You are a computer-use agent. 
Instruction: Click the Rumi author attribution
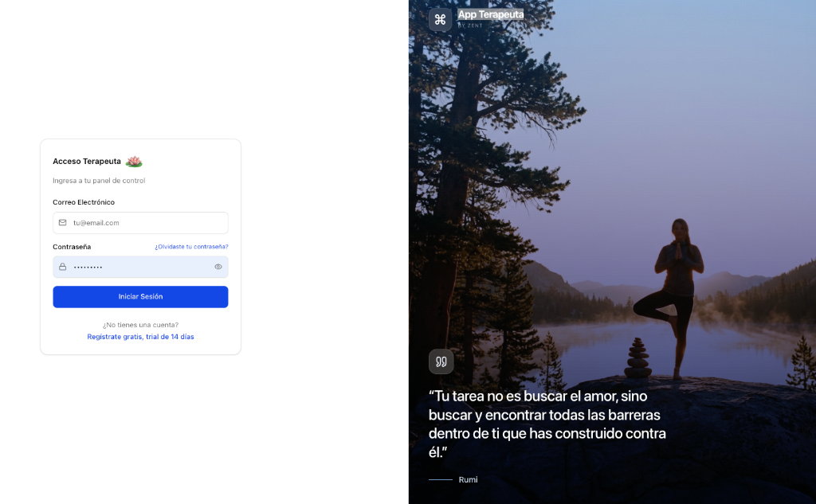pyautogui.click(x=468, y=479)
